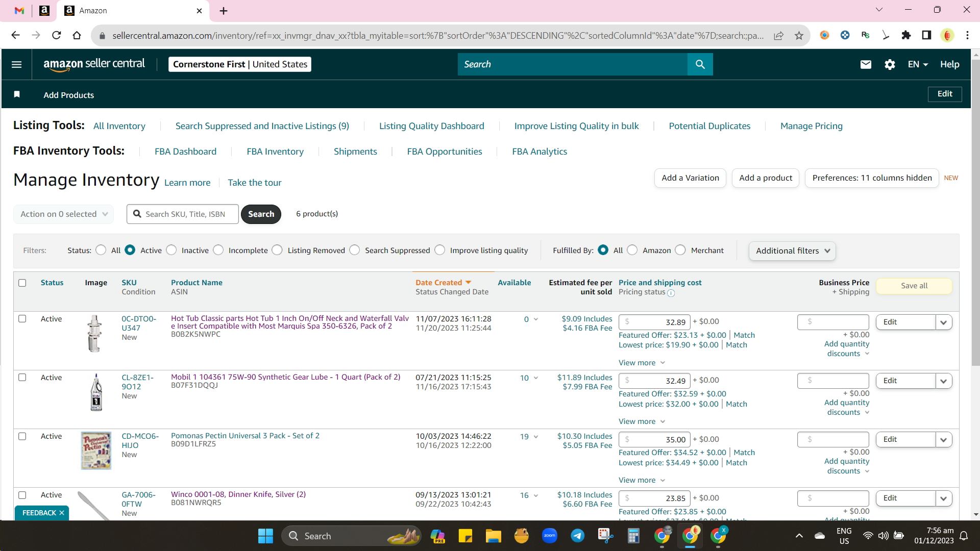Open a new browser tab

click(x=224, y=11)
